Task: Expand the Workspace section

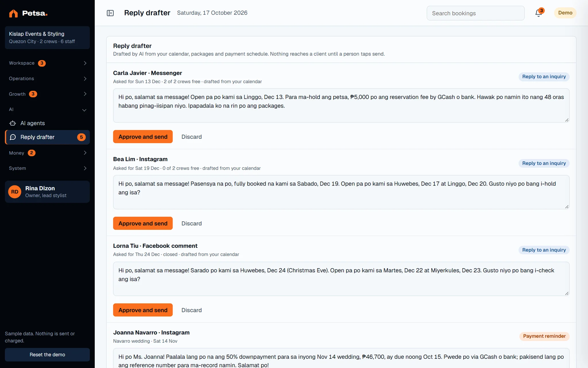Action: (47, 63)
